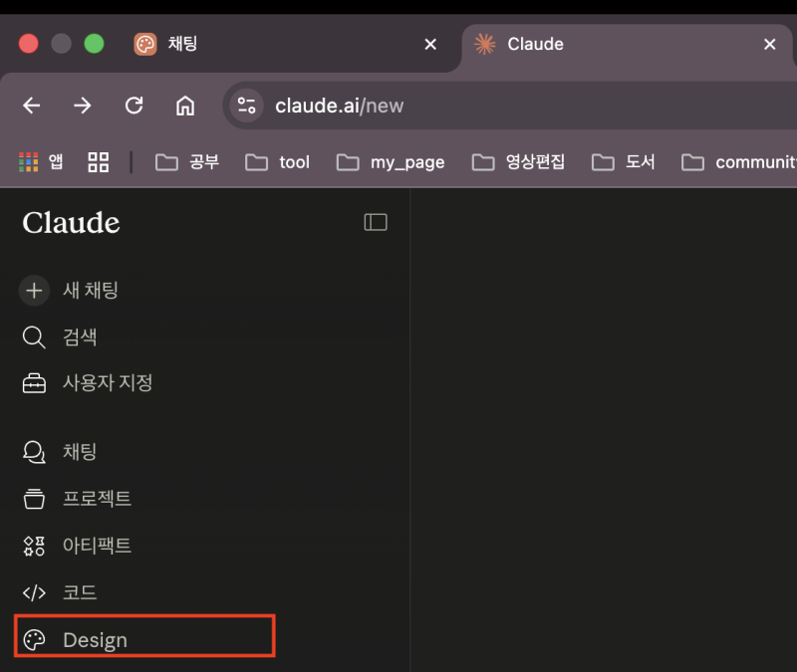Expand the 영상편집 bookmarks folder
This screenshot has width=797, height=672.
(x=525, y=161)
